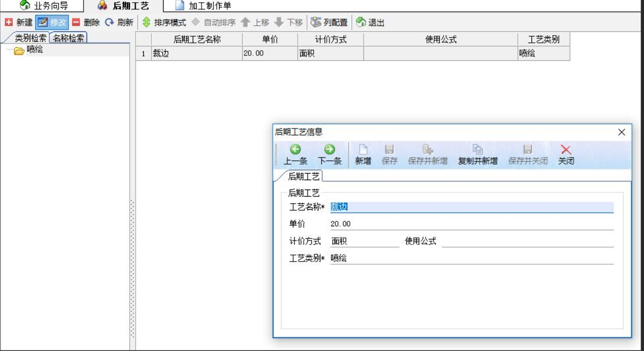Click 新增 in the dialog toolbar
644x351 pixels.
click(363, 155)
